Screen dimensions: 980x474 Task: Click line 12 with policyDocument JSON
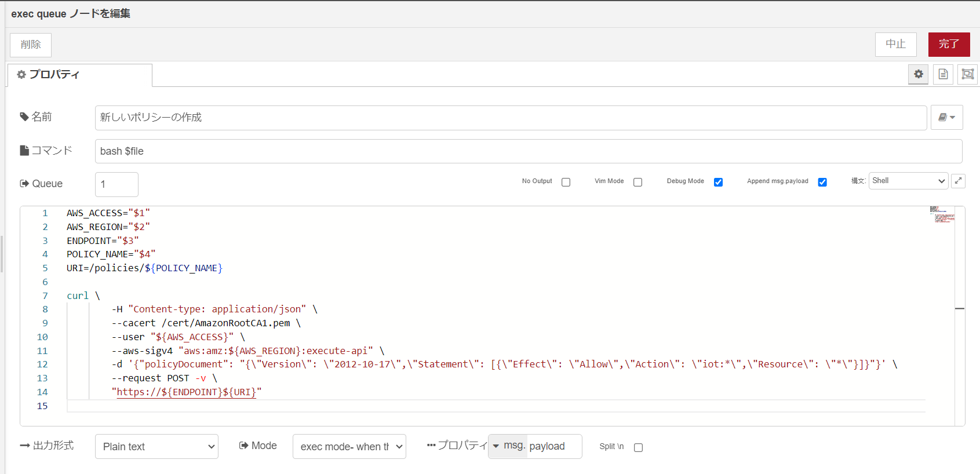pos(505,364)
